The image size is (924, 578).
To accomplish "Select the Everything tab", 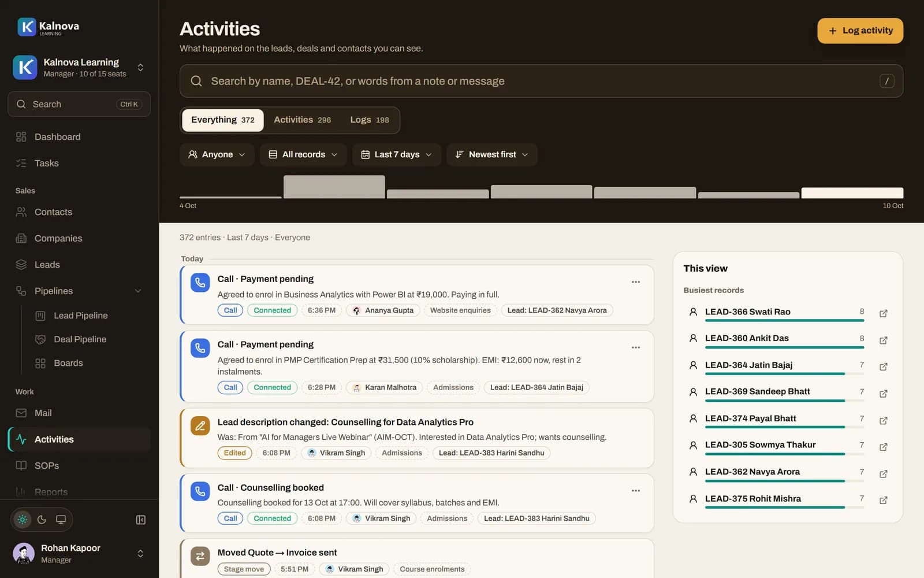I will pyautogui.click(x=223, y=120).
